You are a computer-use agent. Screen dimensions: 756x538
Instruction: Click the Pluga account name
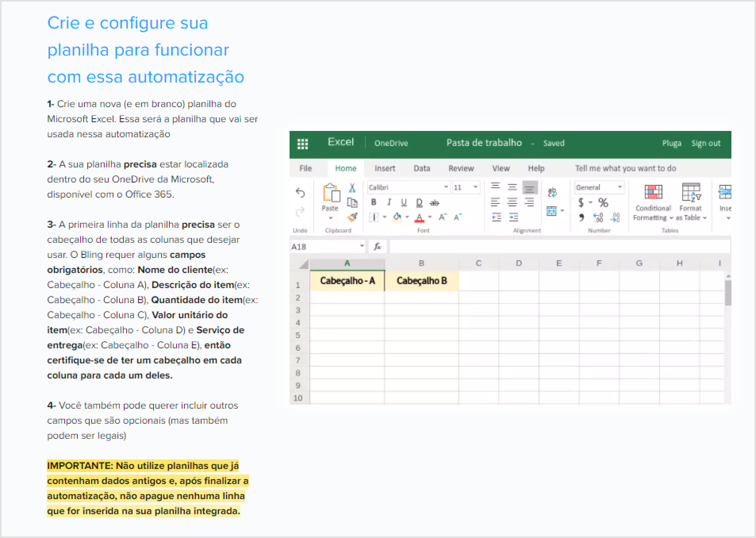tap(672, 143)
